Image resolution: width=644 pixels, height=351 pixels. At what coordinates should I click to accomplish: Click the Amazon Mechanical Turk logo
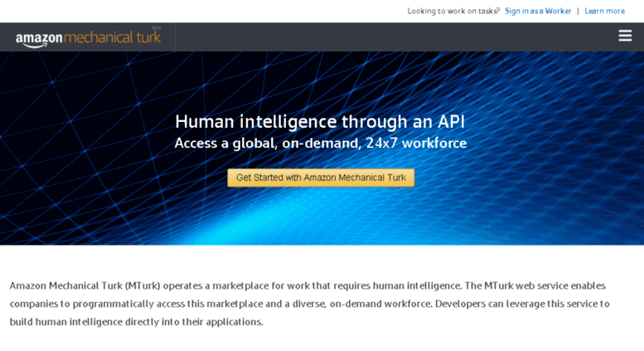pyautogui.click(x=88, y=38)
